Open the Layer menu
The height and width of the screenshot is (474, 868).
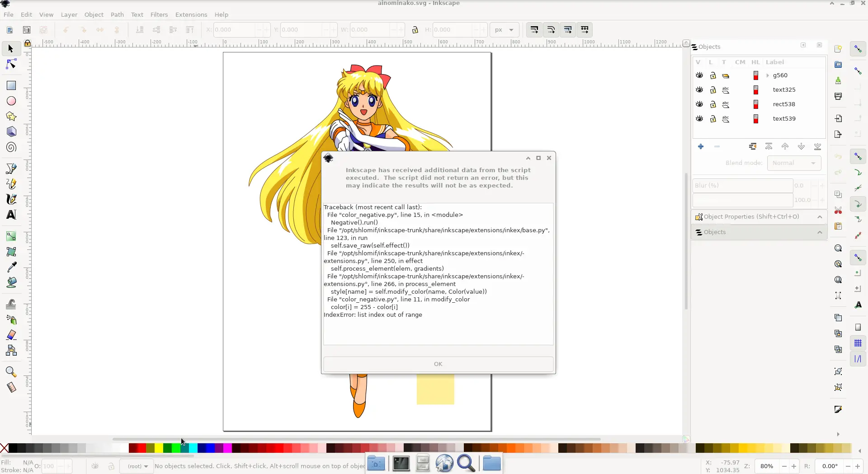(x=69, y=14)
